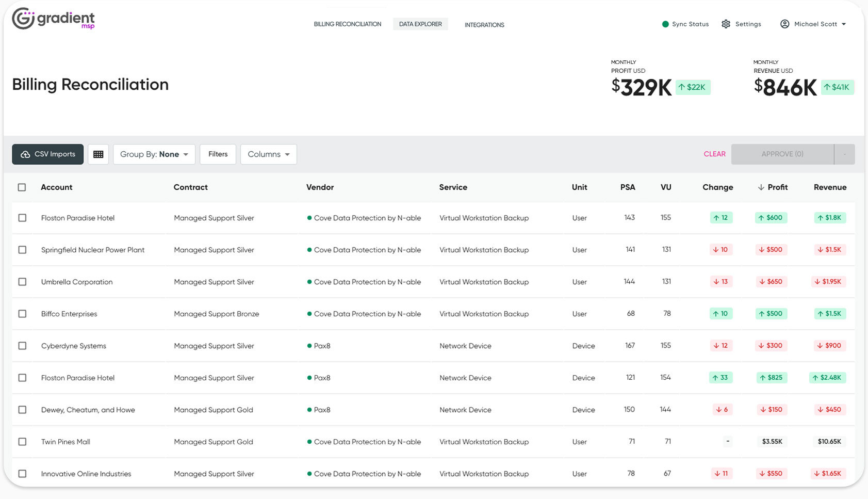Screen dimensions: 868x499
Task: Sort by the Contract column header
Action: 191,187
